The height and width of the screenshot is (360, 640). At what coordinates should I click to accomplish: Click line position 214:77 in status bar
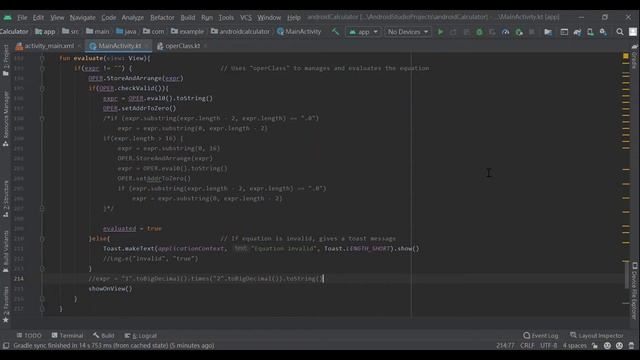point(505,346)
